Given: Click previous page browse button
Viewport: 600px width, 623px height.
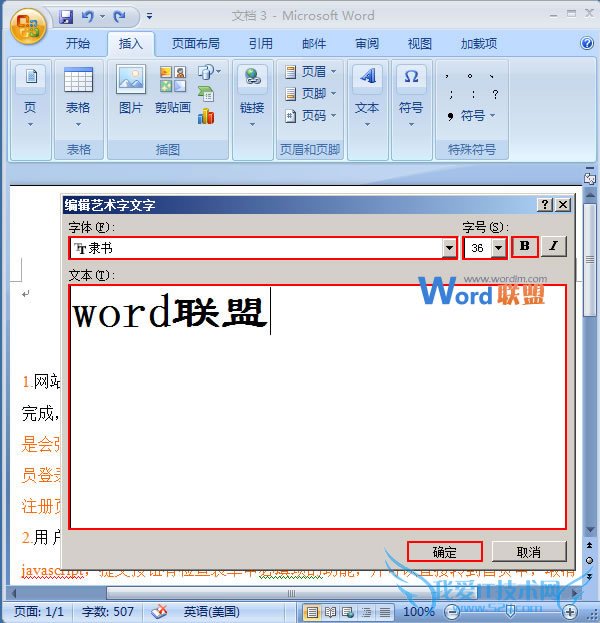Looking at the screenshot, I should [589, 545].
